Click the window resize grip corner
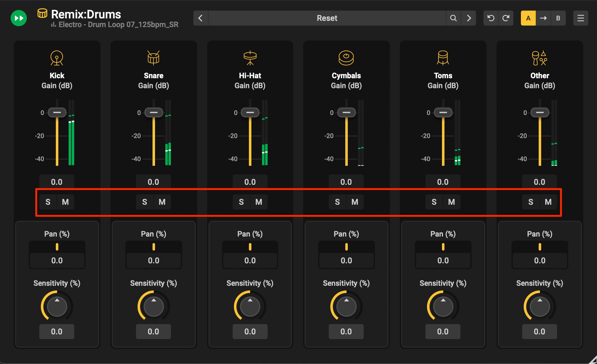The image size is (597, 364). pos(593,360)
